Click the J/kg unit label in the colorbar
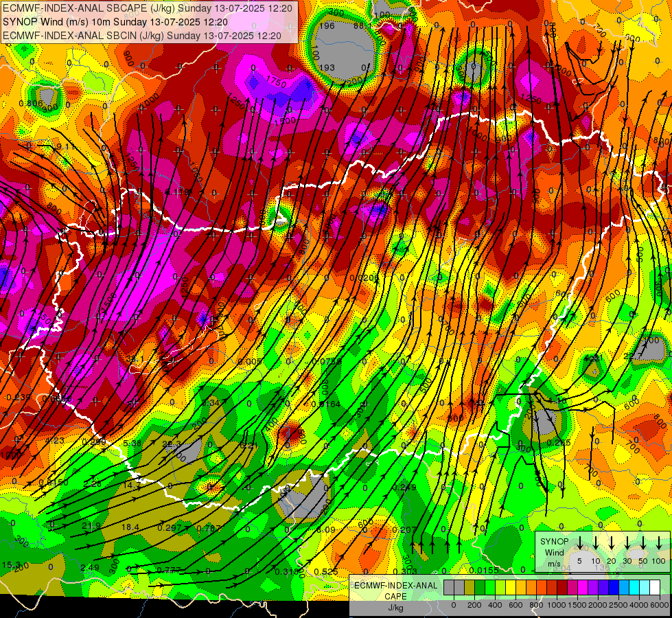This screenshot has height=618, width=672. (395, 608)
